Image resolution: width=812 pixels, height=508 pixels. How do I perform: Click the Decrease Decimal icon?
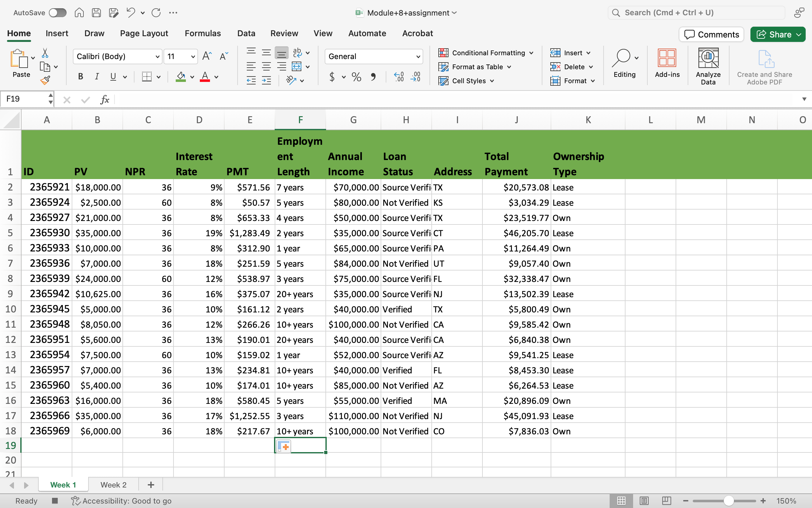coord(416,77)
